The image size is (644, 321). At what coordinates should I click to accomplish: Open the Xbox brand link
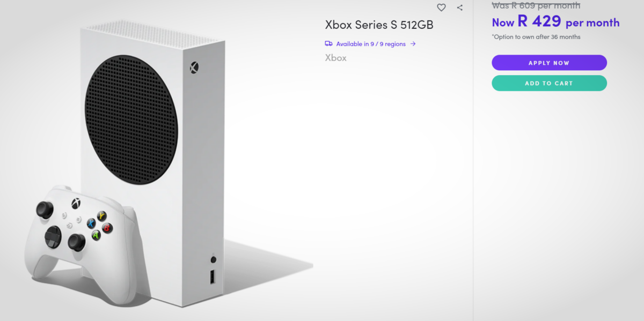coord(336,58)
